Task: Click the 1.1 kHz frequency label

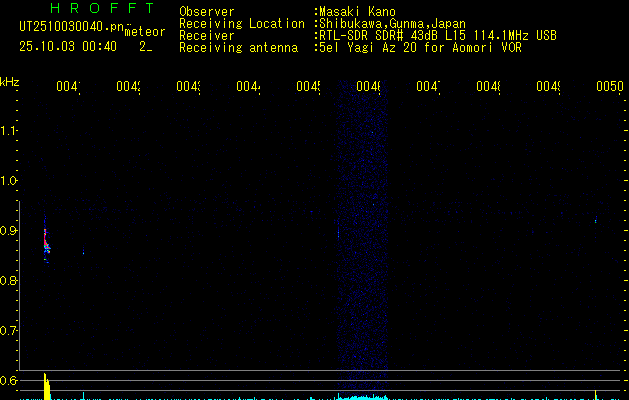Action: pyautogui.click(x=8, y=130)
